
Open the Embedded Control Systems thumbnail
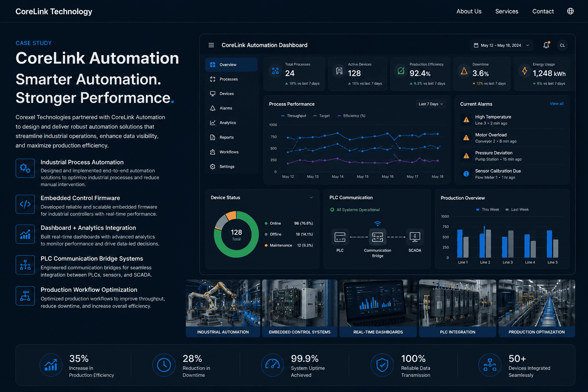point(300,309)
